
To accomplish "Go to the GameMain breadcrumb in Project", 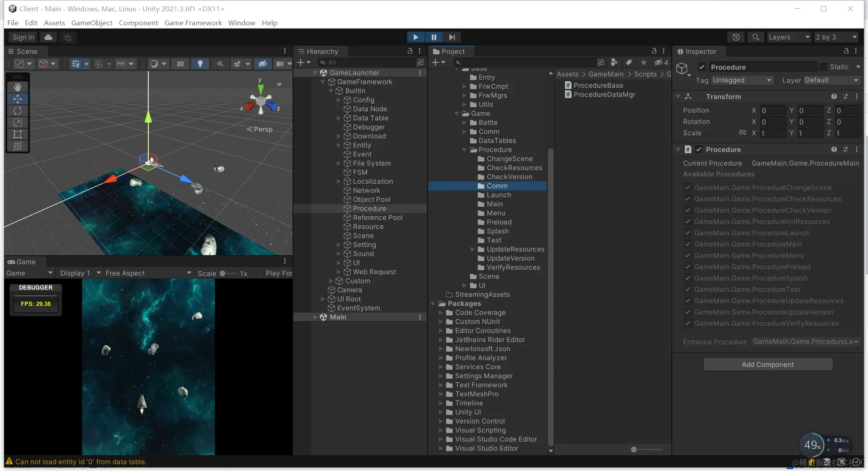I will pos(606,74).
